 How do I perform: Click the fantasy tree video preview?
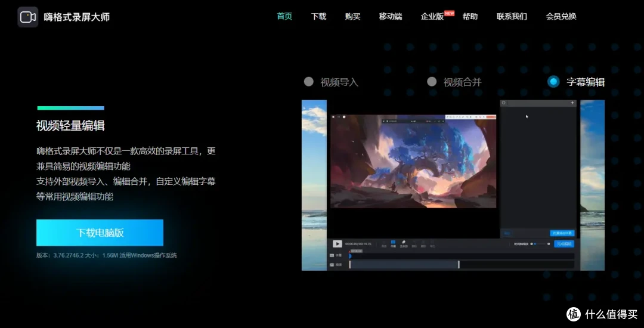pos(413,162)
